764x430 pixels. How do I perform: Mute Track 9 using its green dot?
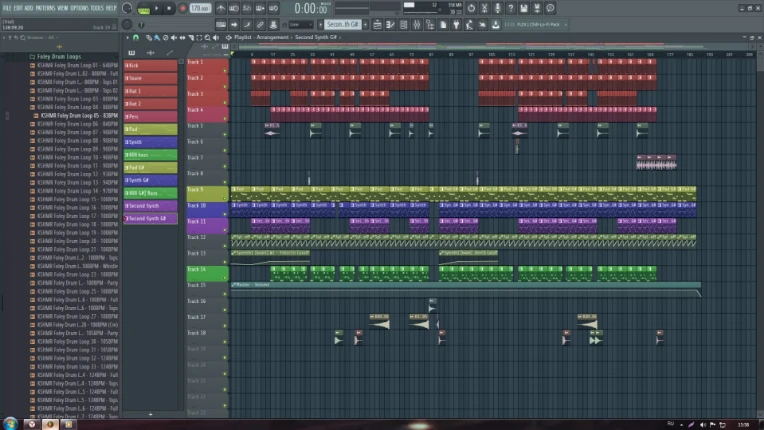pyautogui.click(x=225, y=198)
